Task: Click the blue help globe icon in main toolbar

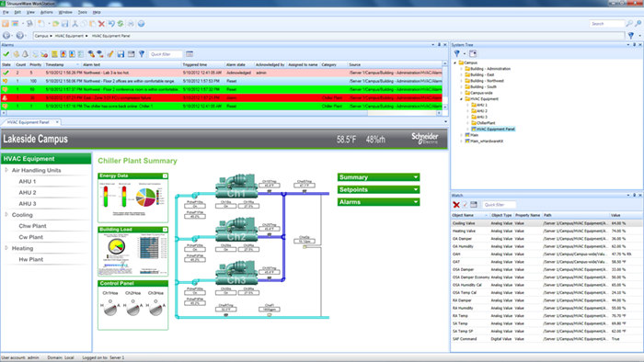Action: (141, 24)
